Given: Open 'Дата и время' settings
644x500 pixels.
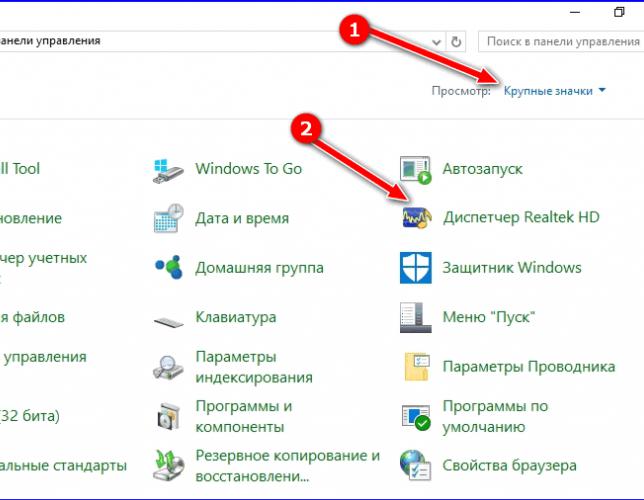Looking at the screenshot, I should pyautogui.click(x=242, y=218).
